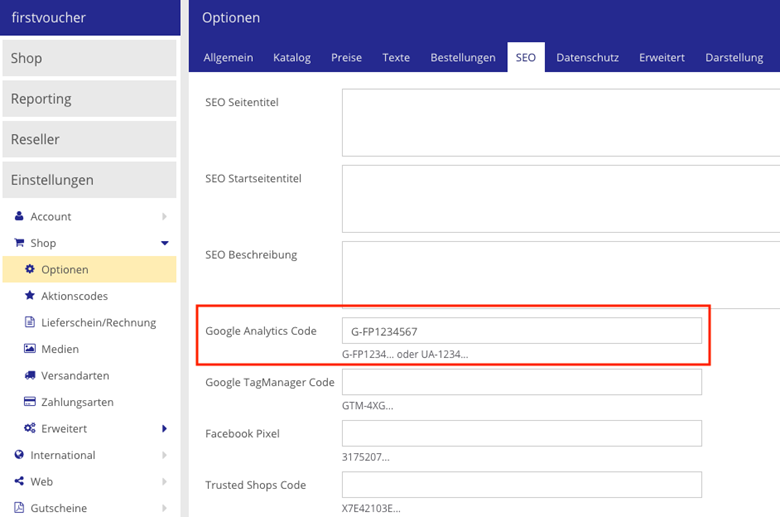This screenshot has height=517, width=780.
Task: Click the 'Google Analytics Code' label
Action: click(x=261, y=331)
